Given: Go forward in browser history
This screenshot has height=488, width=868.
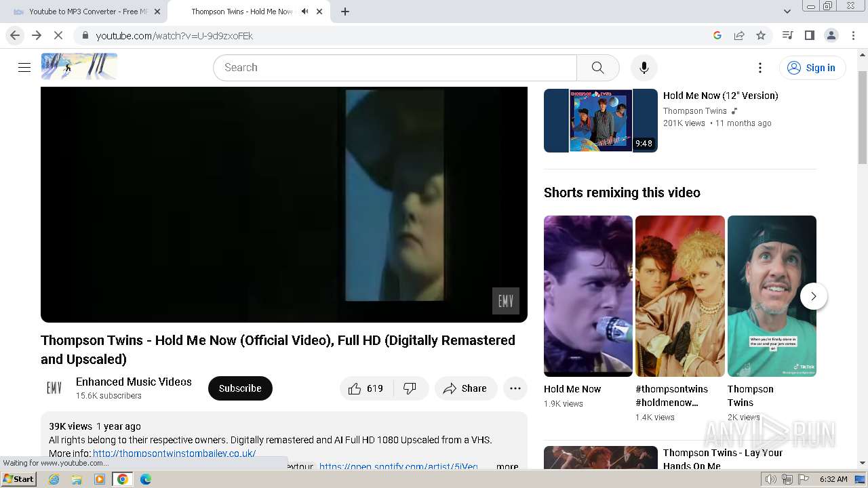Looking at the screenshot, I should click(37, 35).
